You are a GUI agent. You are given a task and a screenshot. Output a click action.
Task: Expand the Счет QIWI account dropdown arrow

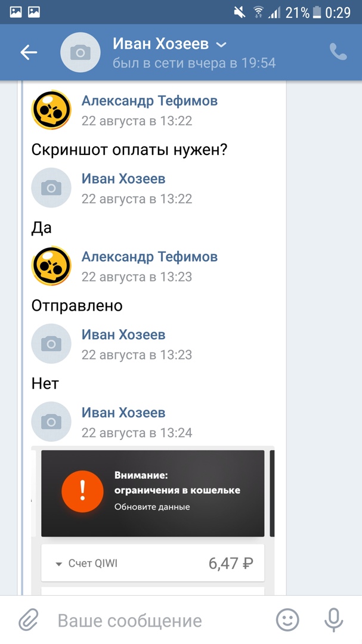pyautogui.click(x=58, y=564)
